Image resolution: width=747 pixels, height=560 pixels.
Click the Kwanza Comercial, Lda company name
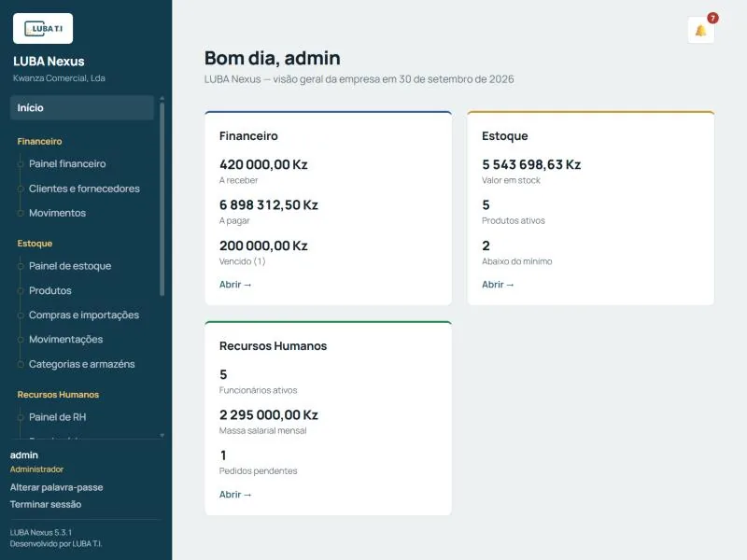click(59, 78)
